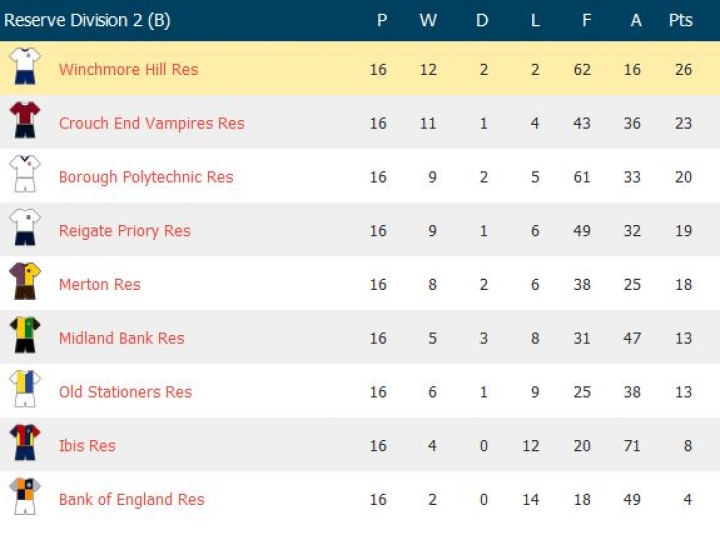Click the Old Stationers Res kit icon
Image resolution: width=720 pixels, height=535 pixels.
tap(24, 390)
